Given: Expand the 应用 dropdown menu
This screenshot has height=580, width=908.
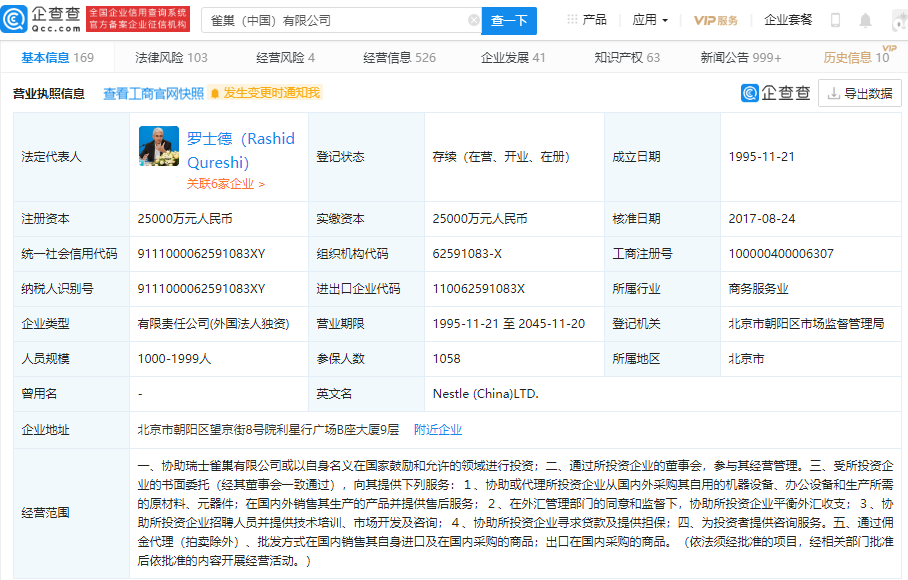Looking at the screenshot, I should pos(650,20).
